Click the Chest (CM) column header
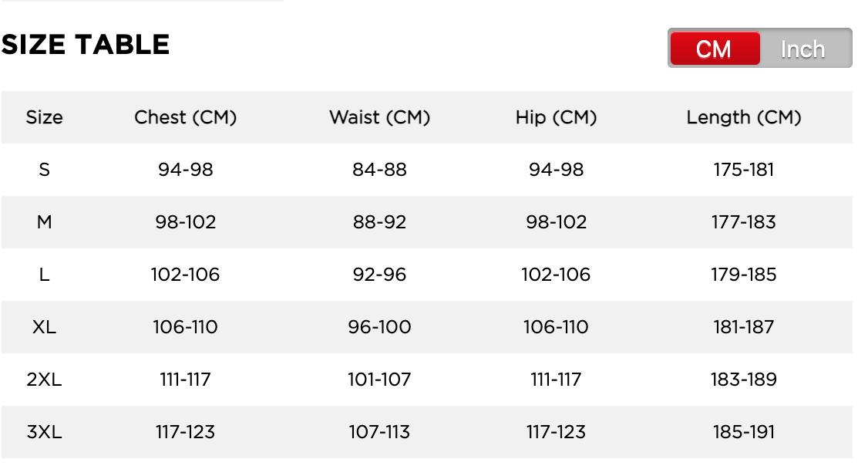868x466 pixels. (x=185, y=117)
